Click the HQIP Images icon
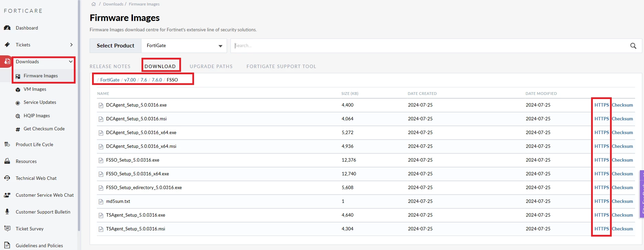Screen dimensions: 644x250 18,116
